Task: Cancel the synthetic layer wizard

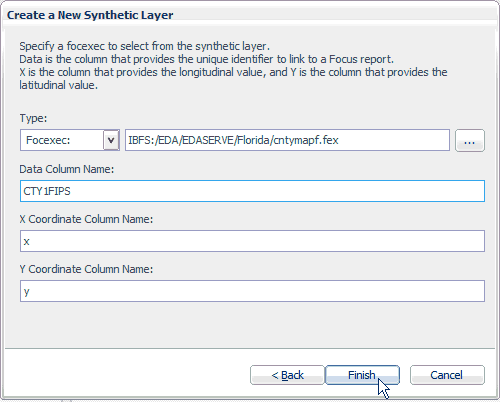Action: (x=447, y=375)
